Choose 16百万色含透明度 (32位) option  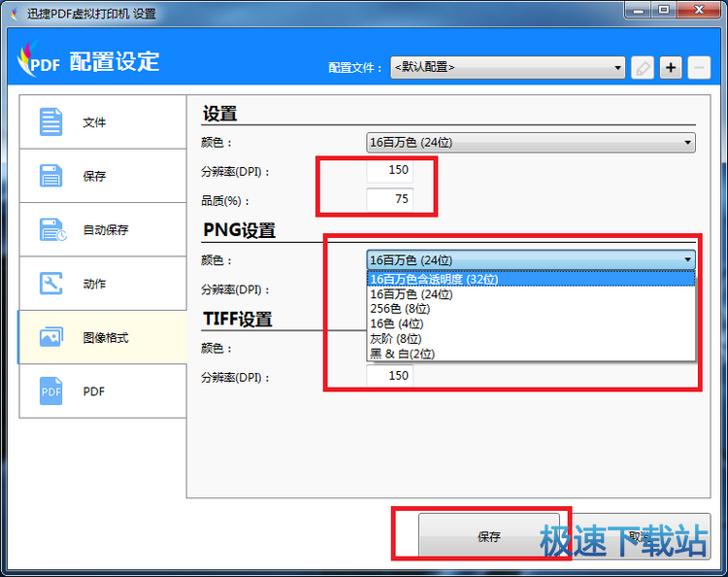point(531,279)
